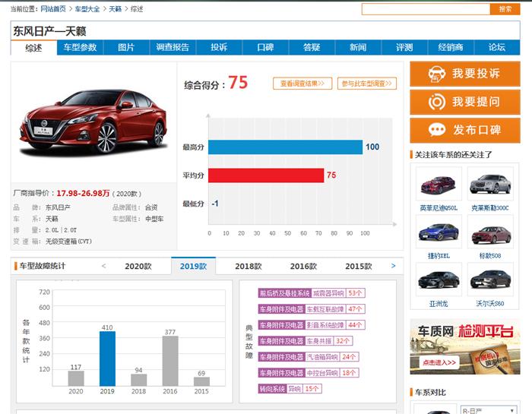532x414 pixels.
Task: Open the 车型参数 tab
Action: tap(80, 47)
